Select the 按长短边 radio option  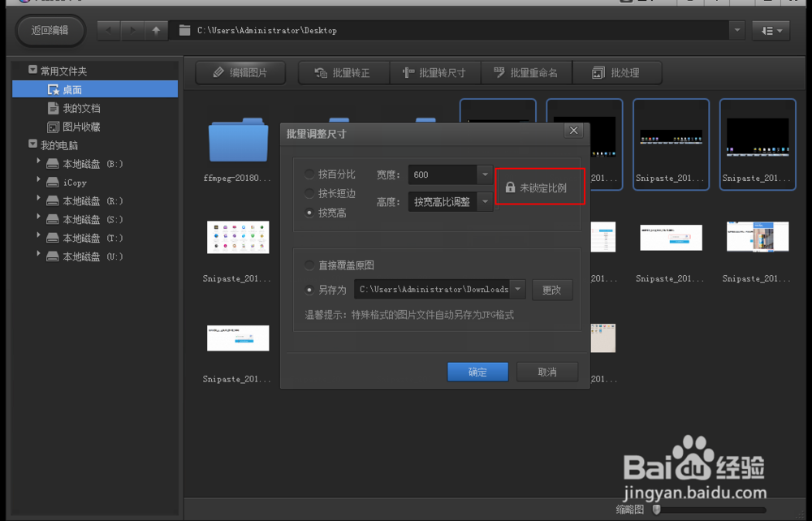(x=309, y=193)
